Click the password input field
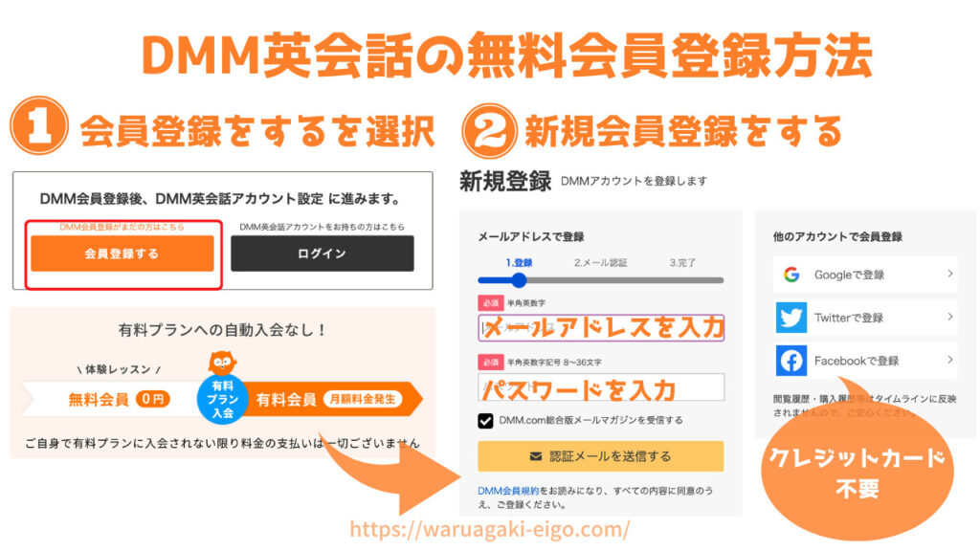The width and height of the screenshot is (980, 551). [x=601, y=386]
